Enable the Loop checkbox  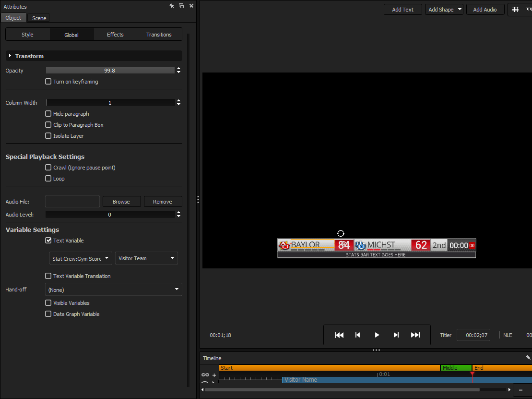(x=48, y=179)
